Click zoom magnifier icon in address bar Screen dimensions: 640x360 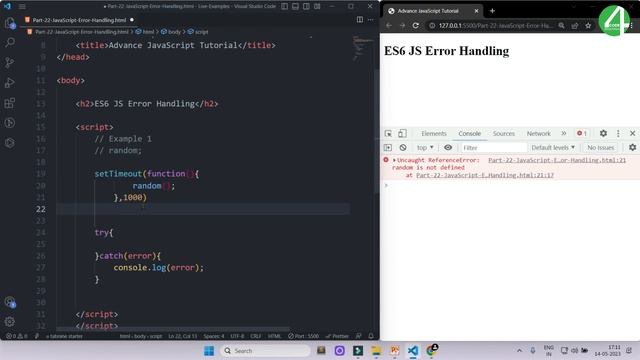[562, 25]
